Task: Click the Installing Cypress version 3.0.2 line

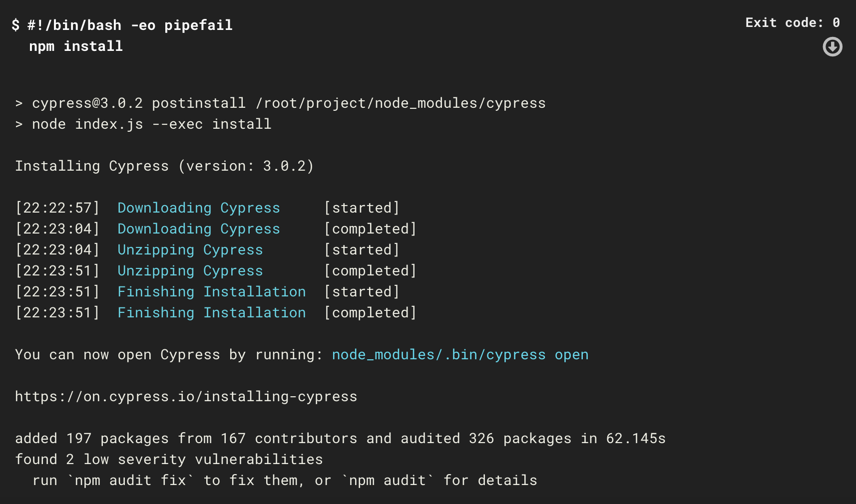Action: point(164,166)
